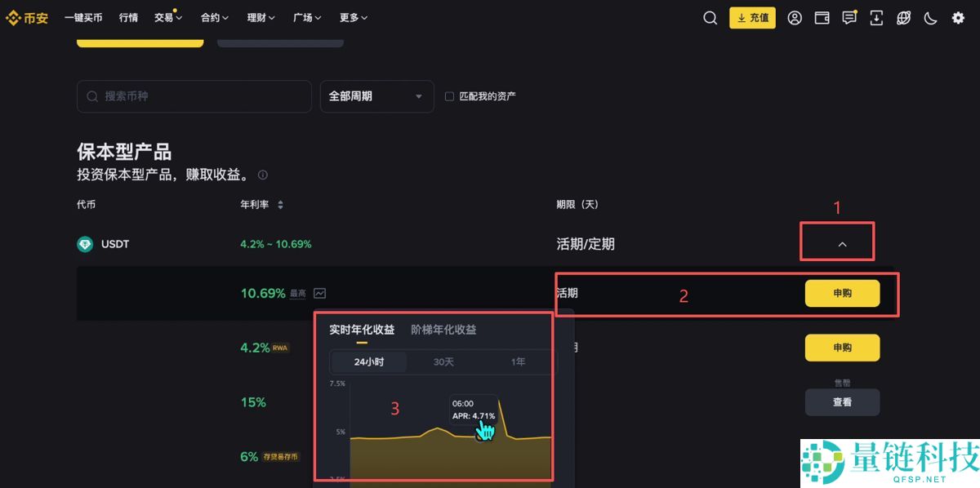Image resolution: width=980 pixels, height=488 pixels.
Task: Open the profile account icon
Action: [x=795, y=17]
